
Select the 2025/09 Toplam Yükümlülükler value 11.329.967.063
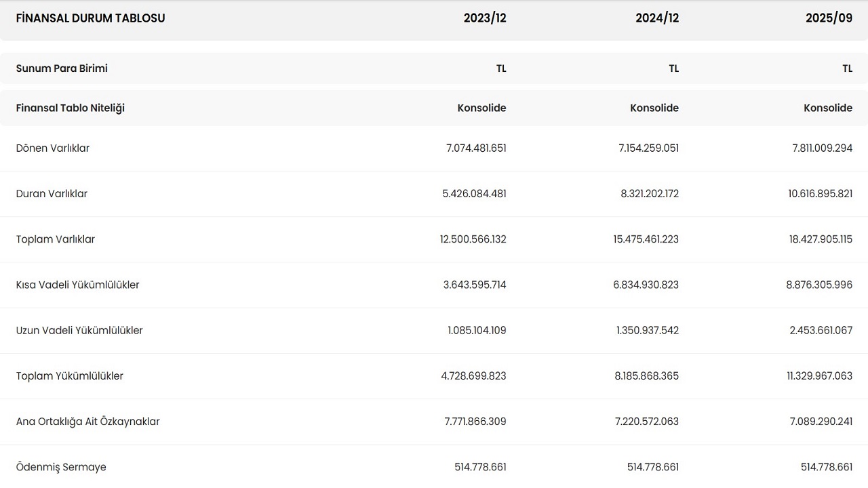819,375
